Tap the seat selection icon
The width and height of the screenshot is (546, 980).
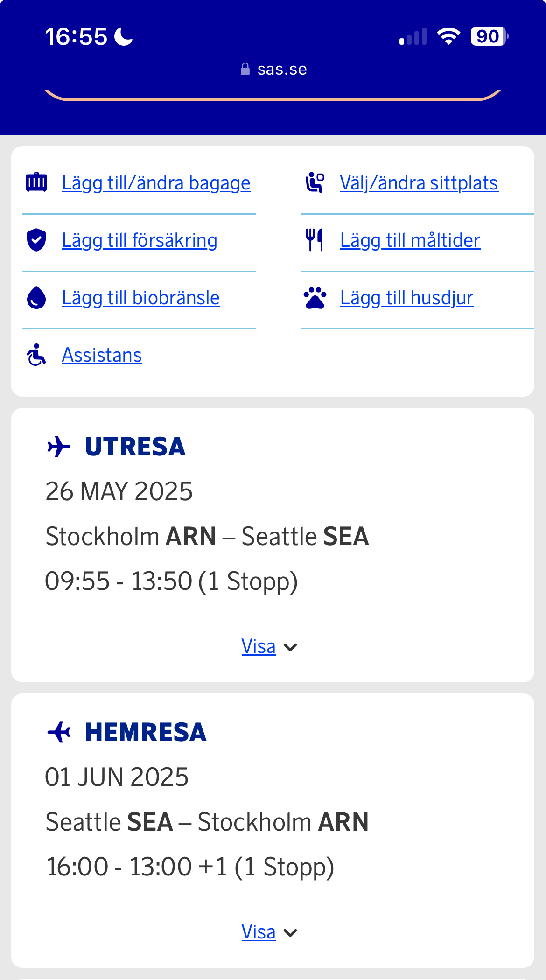click(315, 182)
